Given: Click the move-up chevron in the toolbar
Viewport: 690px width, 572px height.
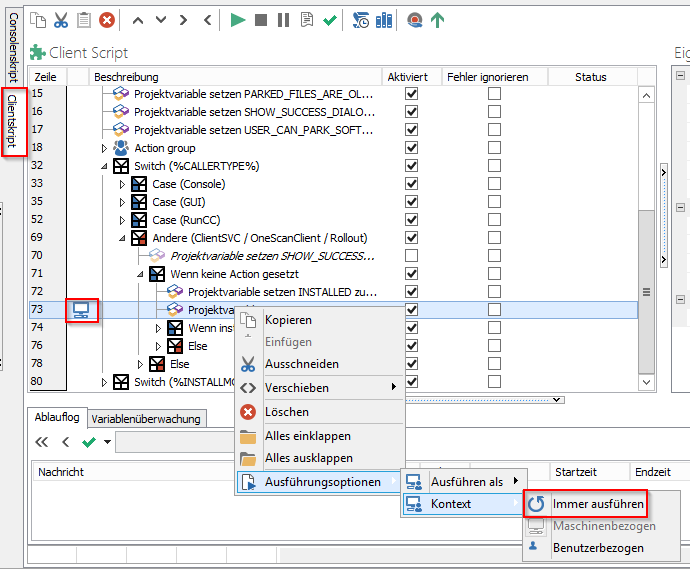Looking at the screenshot, I should pyautogui.click(x=138, y=20).
